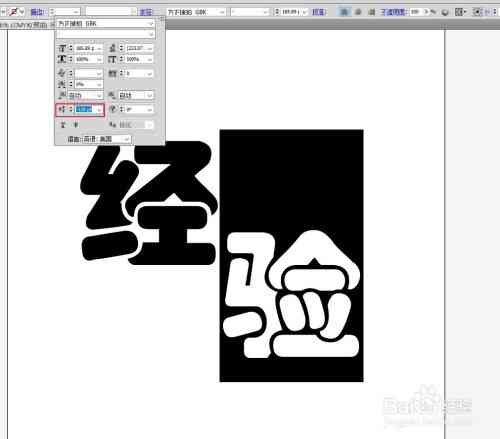Click the horizontal scale icon in Character panel
The image size is (500, 439).
(113, 59)
